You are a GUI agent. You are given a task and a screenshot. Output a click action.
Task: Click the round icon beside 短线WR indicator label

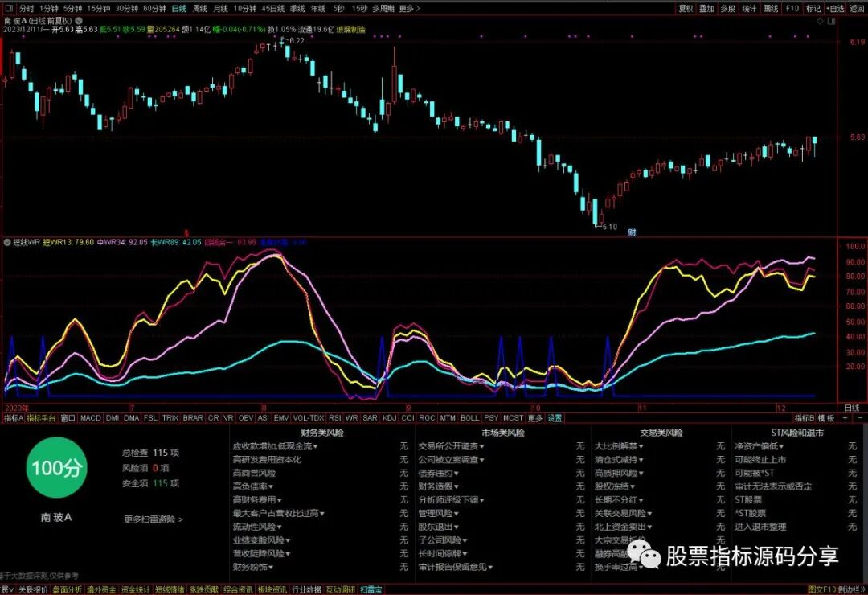pos(7,242)
